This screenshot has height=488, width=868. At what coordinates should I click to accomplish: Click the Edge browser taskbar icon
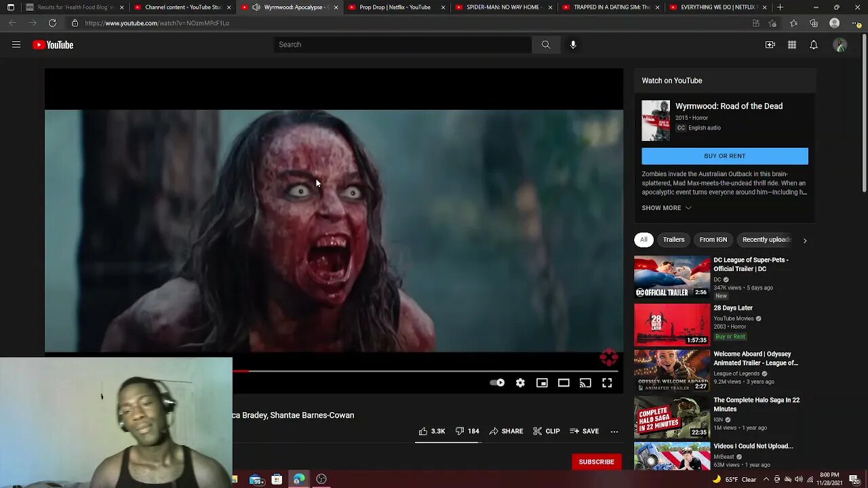[299, 479]
